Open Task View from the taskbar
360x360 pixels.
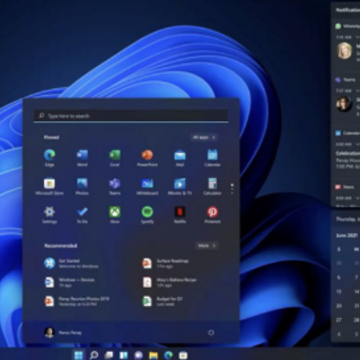[109, 355]
